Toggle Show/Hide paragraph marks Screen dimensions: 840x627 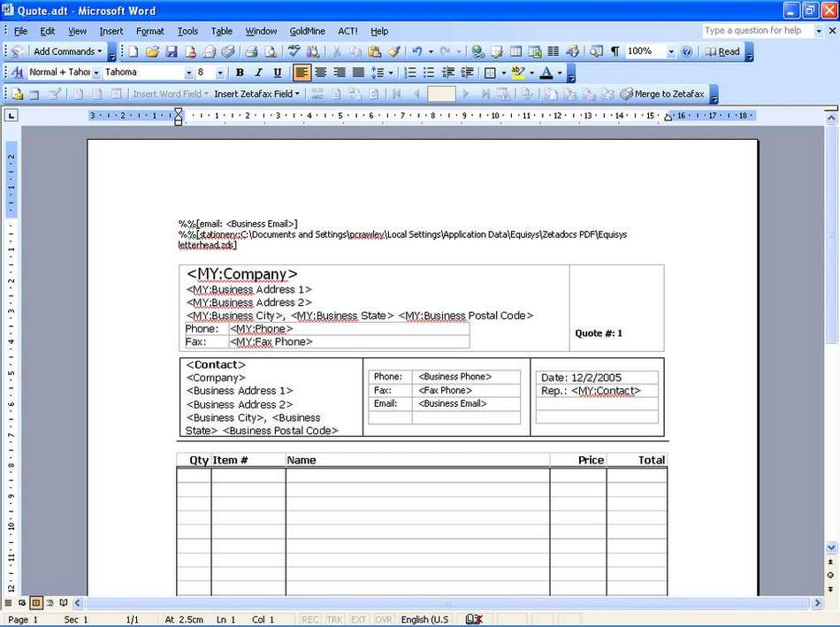point(615,51)
